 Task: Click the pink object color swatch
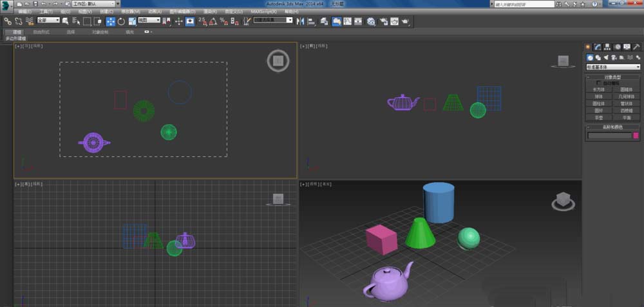pyautogui.click(x=636, y=136)
